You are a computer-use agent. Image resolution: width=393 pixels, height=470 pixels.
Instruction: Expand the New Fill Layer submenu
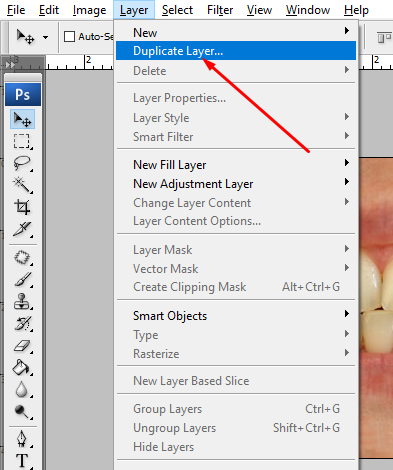click(x=236, y=165)
